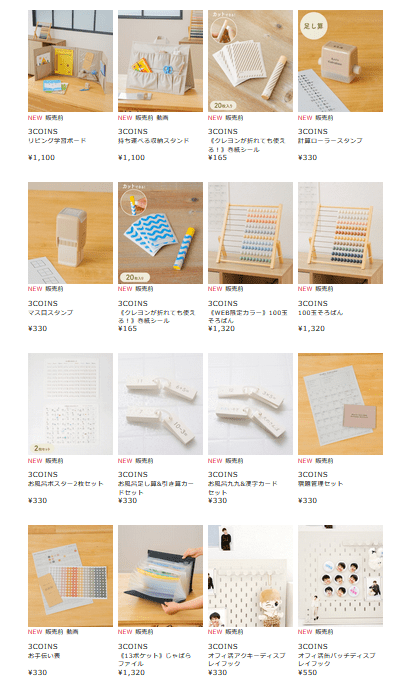View the お風呂足し算&引き算カード product image
The image size is (420, 684).
(160, 404)
